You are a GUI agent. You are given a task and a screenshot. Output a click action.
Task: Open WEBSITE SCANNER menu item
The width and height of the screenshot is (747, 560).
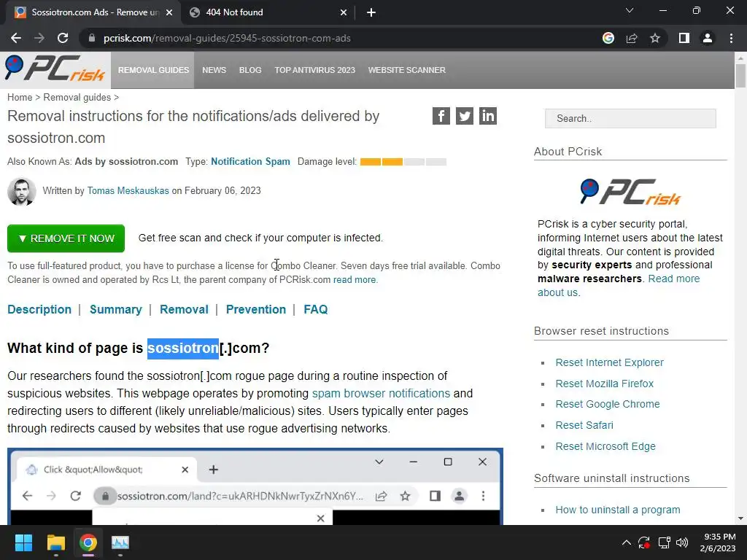pos(407,70)
